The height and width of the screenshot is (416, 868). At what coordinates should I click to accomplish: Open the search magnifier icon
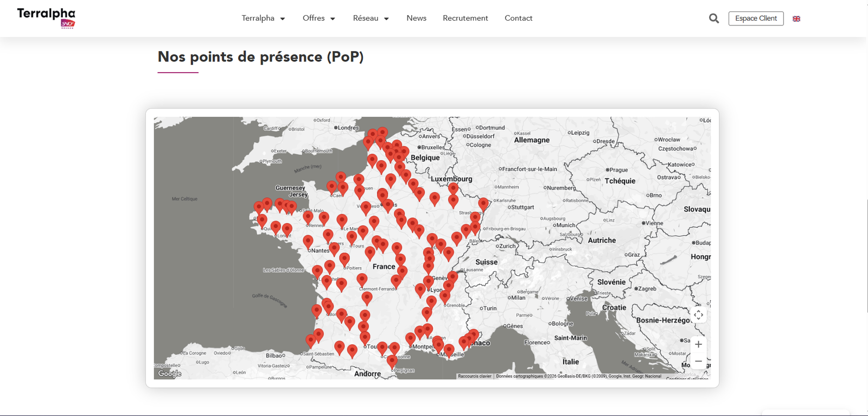pos(714,18)
